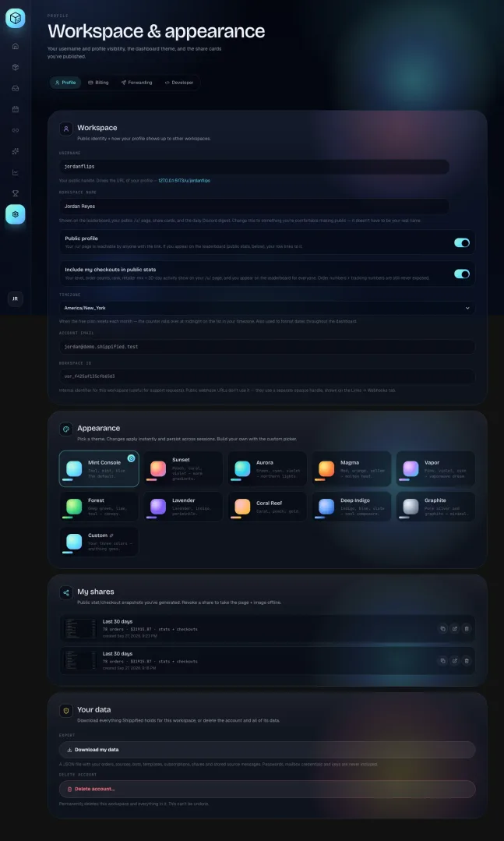Switch to the Vapor theme card
504x841 pixels.
pyautogui.click(x=435, y=468)
